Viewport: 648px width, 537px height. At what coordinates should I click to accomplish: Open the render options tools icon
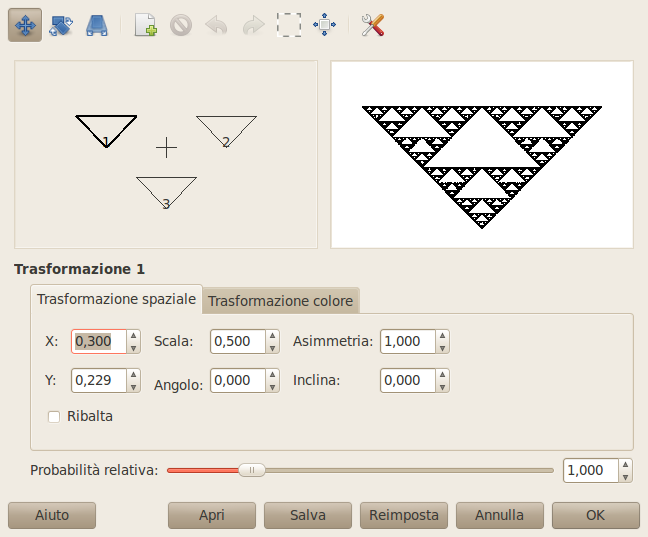[373, 25]
